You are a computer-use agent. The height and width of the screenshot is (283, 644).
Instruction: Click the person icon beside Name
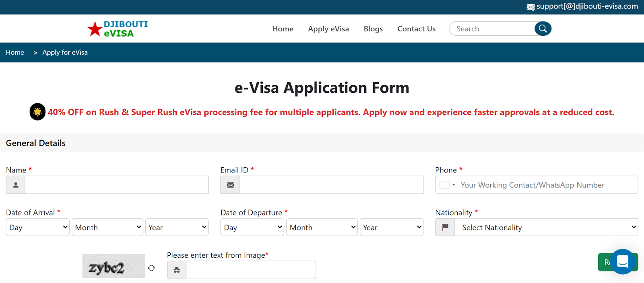16,185
